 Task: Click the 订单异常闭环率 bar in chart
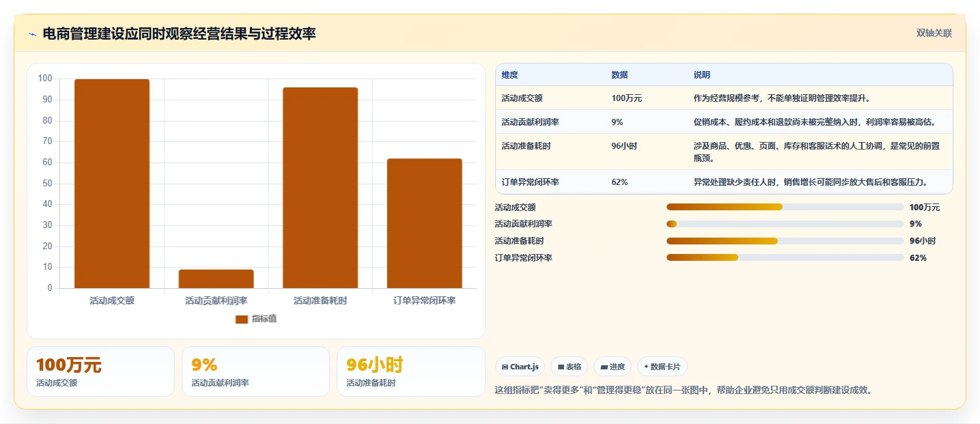[425, 223]
